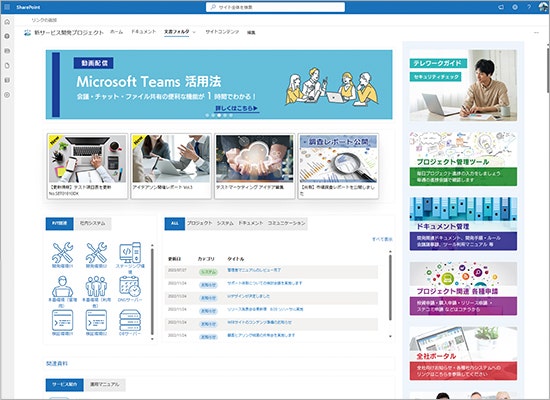The width and height of the screenshot is (550, 400).
Task: Select 文書フォルダ in site navigation
Action: point(176,32)
